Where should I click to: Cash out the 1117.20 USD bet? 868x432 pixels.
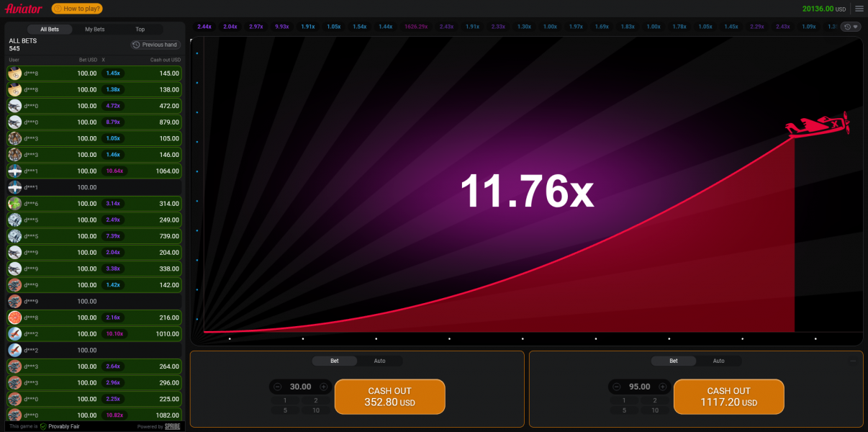(728, 397)
